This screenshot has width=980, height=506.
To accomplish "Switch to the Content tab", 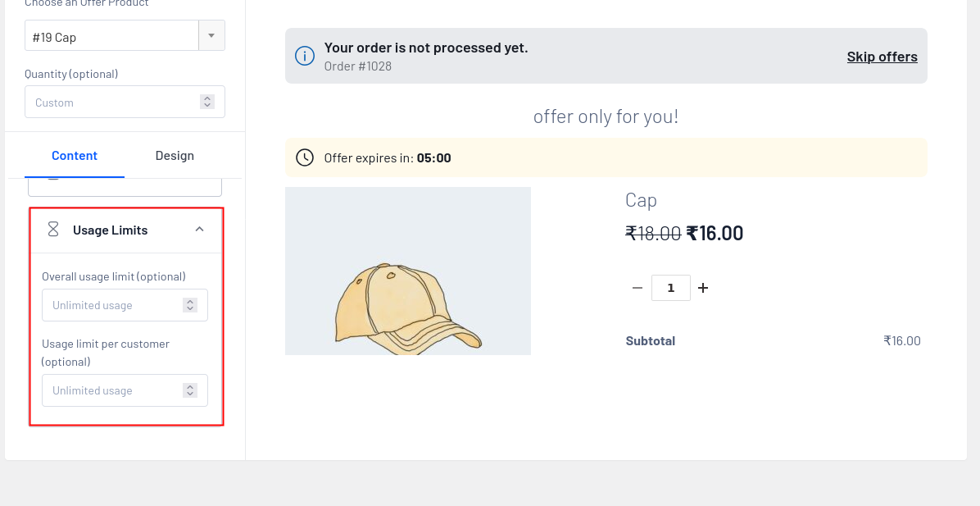I will click(x=75, y=156).
